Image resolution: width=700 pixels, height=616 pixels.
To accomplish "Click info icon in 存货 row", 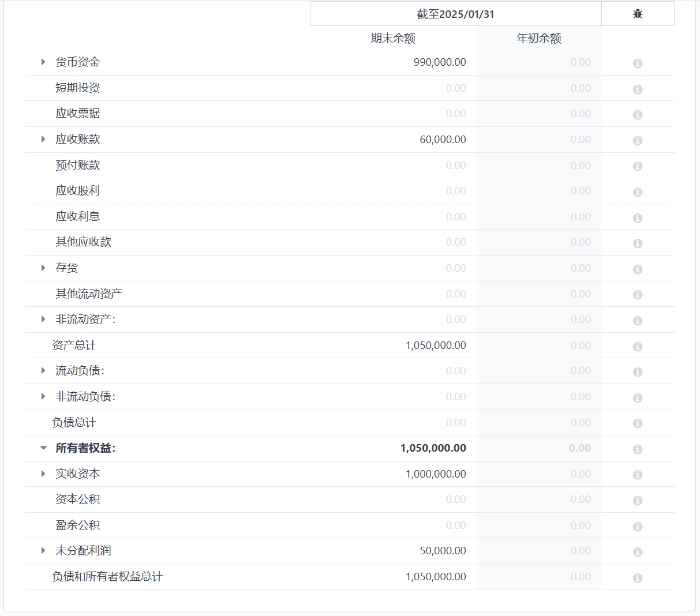I will pyautogui.click(x=637, y=269).
